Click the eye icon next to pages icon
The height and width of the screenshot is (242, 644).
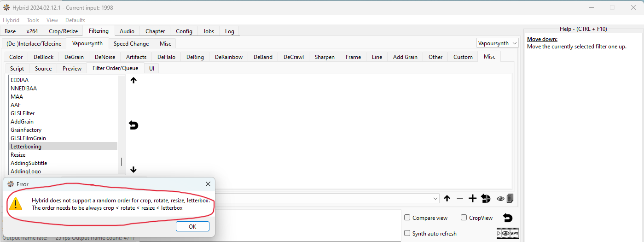tap(500, 199)
